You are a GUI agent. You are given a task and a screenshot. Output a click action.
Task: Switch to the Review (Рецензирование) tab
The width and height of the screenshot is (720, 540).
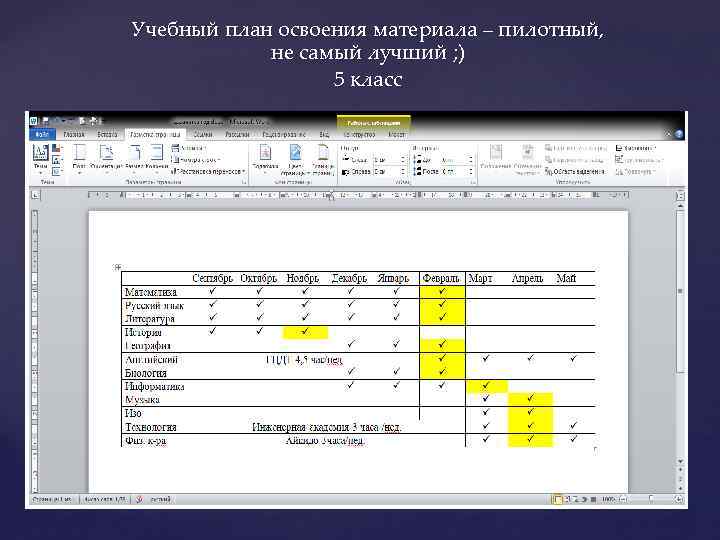click(x=284, y=134)
